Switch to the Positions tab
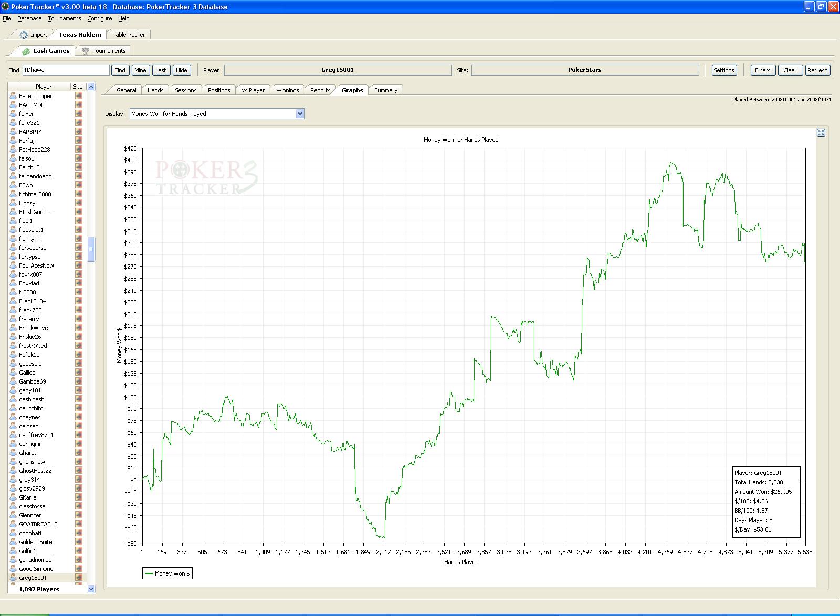Image resolution: width=840 pixels, height=616 pixels. coord(219,90)
